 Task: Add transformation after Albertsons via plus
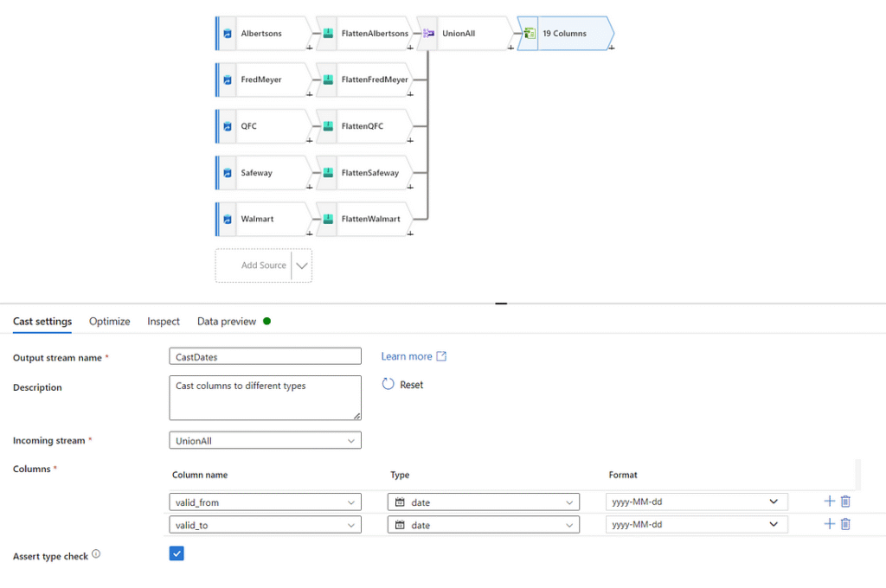pos(309,48)
